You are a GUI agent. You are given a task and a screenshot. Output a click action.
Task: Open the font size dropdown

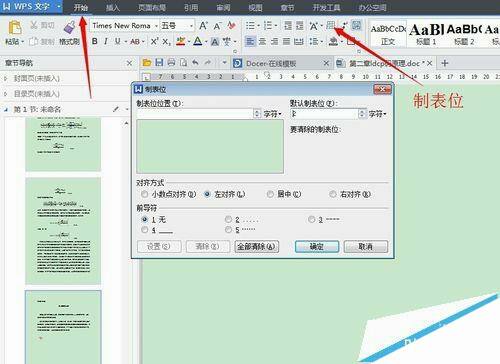click(191, 26)
